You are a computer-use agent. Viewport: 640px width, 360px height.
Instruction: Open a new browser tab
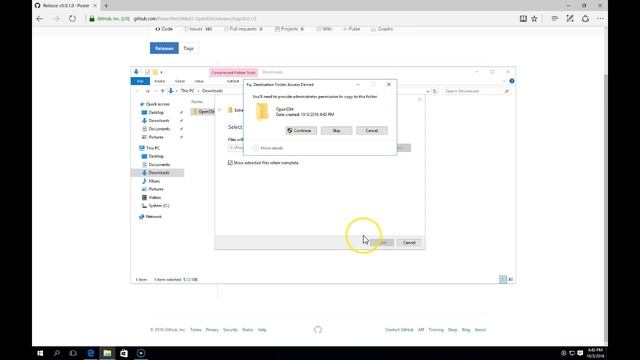[106, 6]
